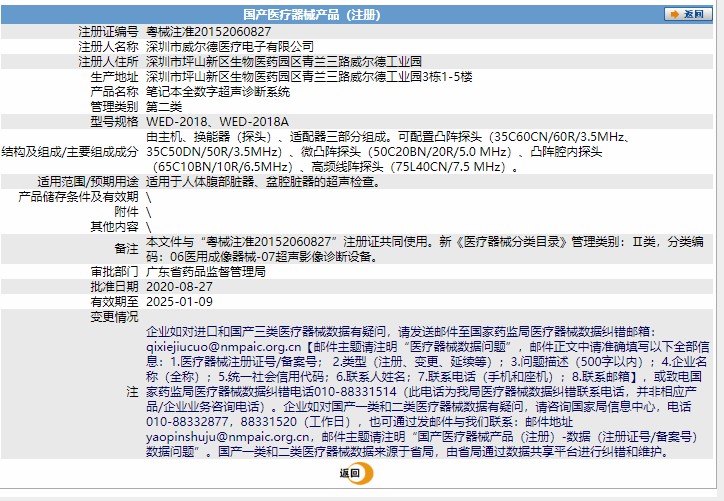The image size is (724, 501).
Task: Click the remark text beginning 本文件与
Action: tap(425, 249)
